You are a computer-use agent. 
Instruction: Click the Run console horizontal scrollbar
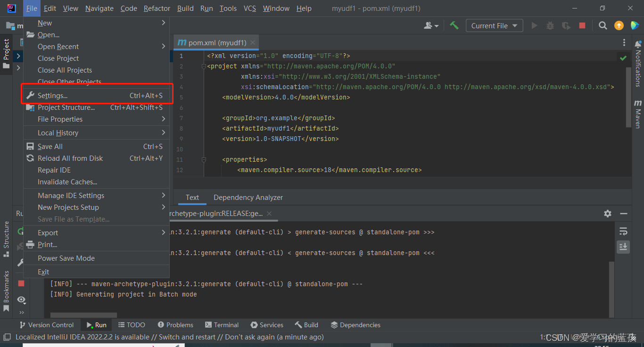click(83, 315)
